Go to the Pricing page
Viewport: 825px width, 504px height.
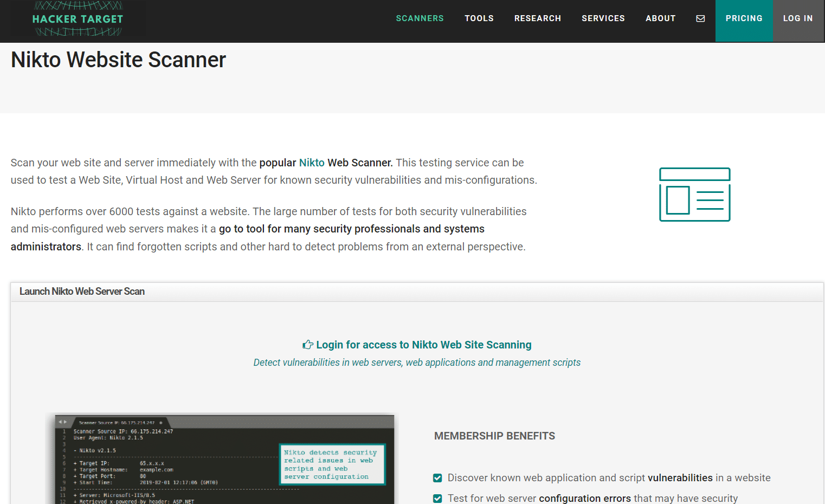(x=744, y=21)
